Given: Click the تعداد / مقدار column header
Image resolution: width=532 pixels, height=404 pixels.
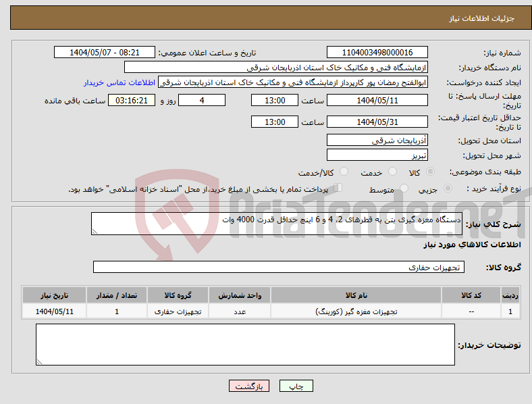Looking at the screenshot, I should pyautogui.click(x=117, y=295).
